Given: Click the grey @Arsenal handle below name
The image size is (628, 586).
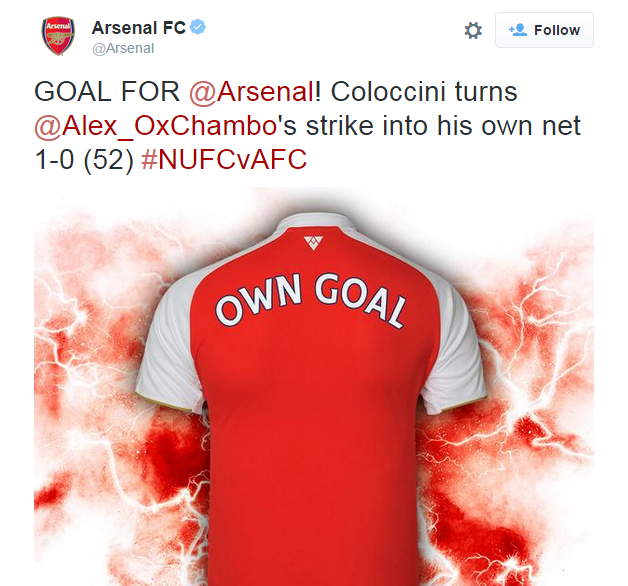Looking at the screenshot, I should tap(123, 48).
